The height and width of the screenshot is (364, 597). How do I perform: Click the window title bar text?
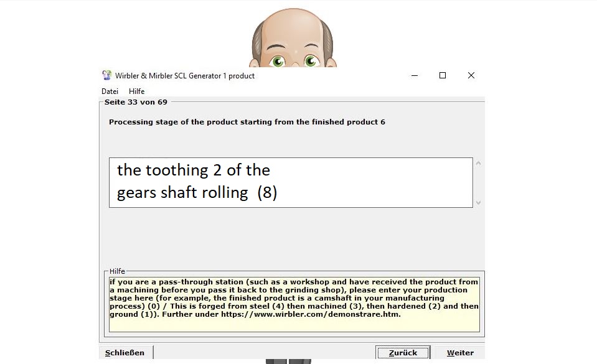pyautogui.click(x=185, y=76)
